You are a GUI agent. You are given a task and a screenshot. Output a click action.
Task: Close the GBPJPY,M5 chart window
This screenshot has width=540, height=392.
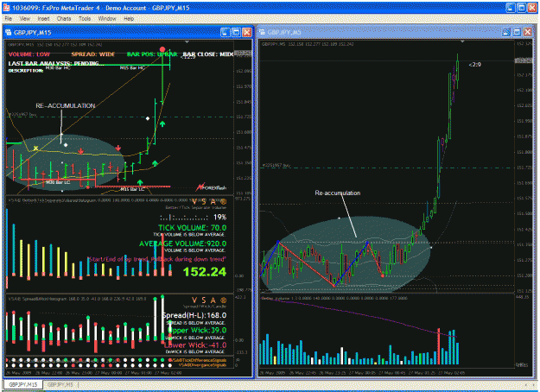(527, 32)
